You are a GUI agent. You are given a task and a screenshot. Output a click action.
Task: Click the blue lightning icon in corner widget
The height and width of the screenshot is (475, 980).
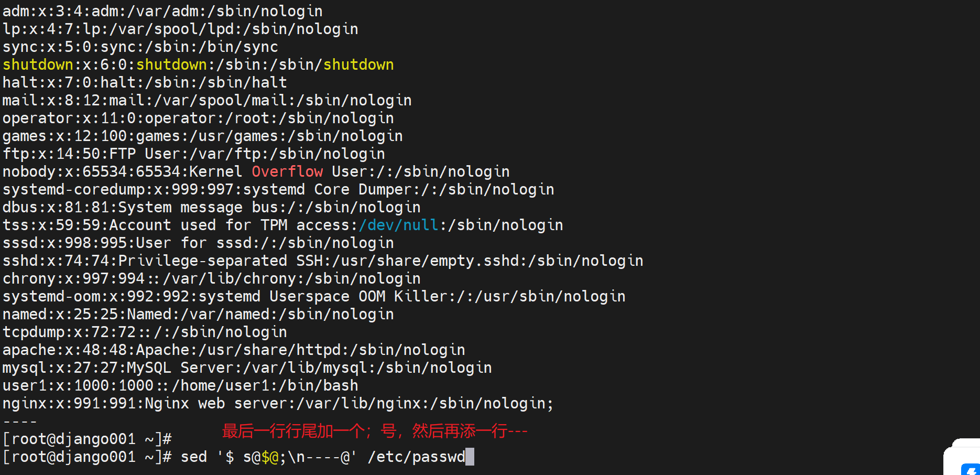[x=971, y=469]
